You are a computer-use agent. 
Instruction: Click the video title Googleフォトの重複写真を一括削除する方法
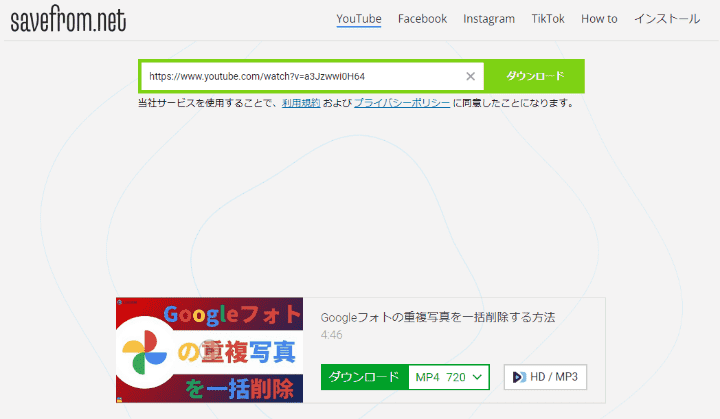[x=438, y=317]
